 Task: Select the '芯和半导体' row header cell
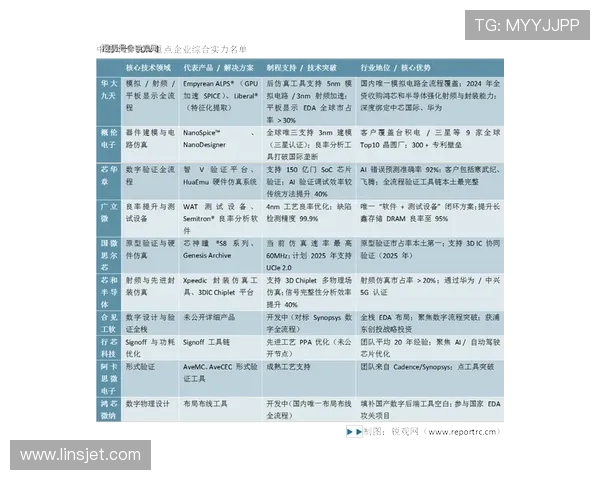point(109,292)
